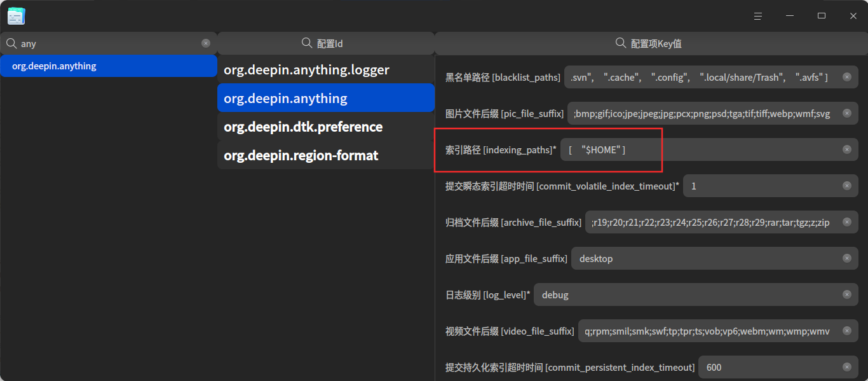The image size is (868, 381).
Task: Clear the indexing_paths value
Action: tap(847, 149)
